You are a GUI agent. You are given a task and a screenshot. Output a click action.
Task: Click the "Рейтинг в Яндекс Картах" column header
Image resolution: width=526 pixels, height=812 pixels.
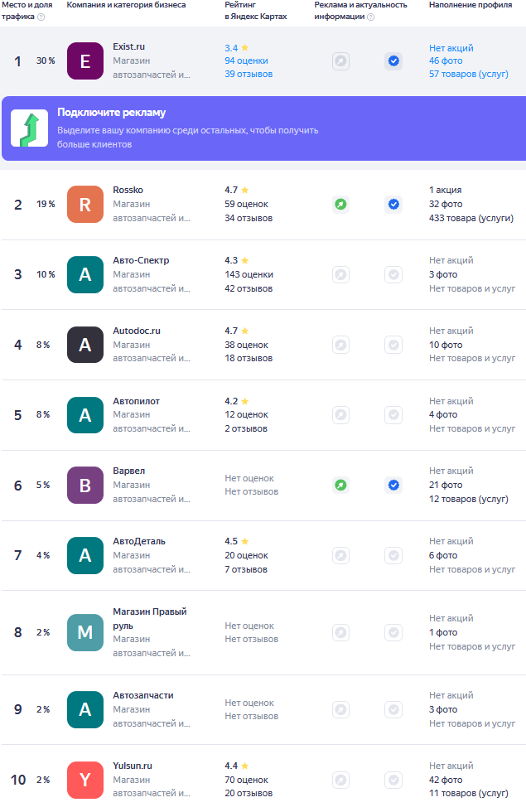click(x=256, y=10)
